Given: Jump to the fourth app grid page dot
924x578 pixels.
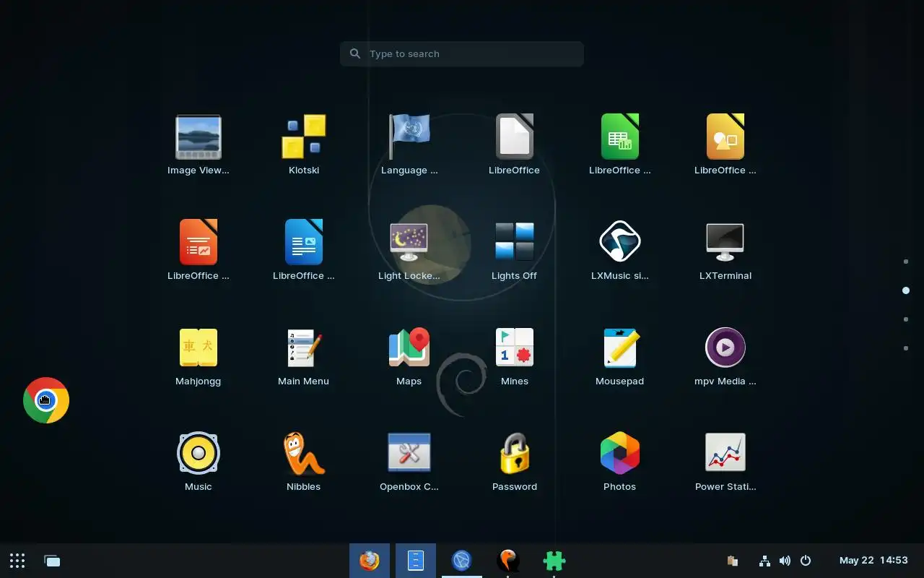Looking at the screenshot, I should 906,348.
